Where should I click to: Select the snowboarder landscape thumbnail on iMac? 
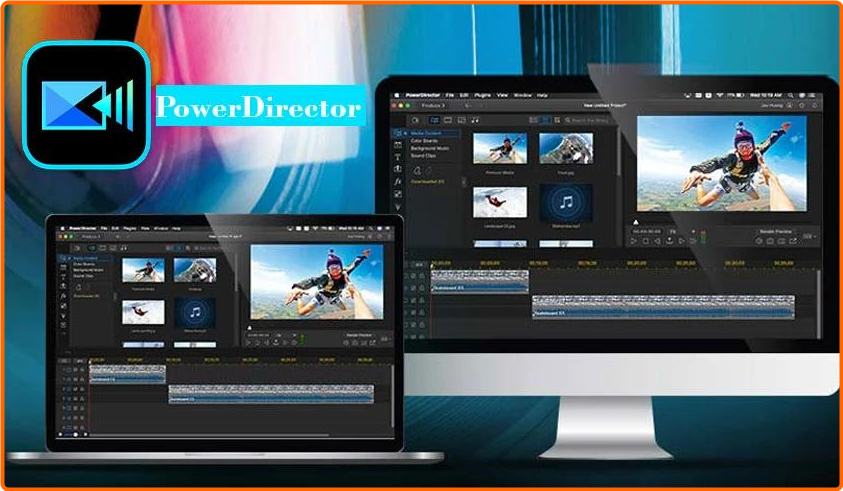[500, 202]
